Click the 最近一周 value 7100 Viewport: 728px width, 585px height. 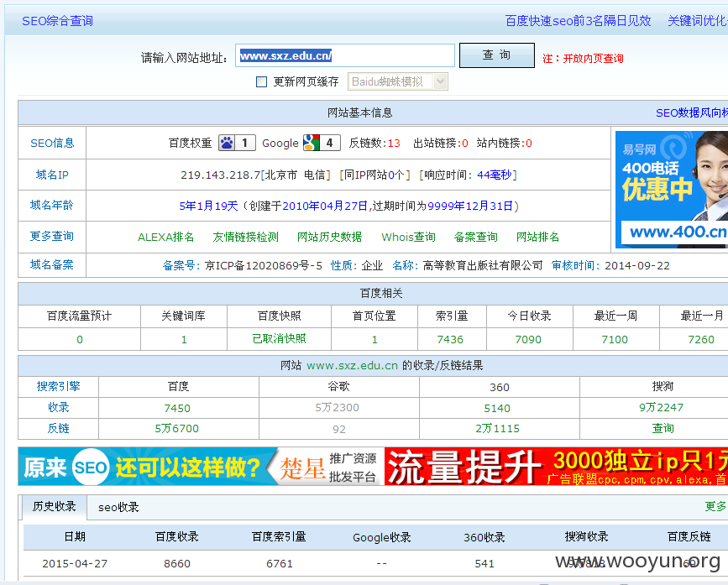click(x=615, y=340)
